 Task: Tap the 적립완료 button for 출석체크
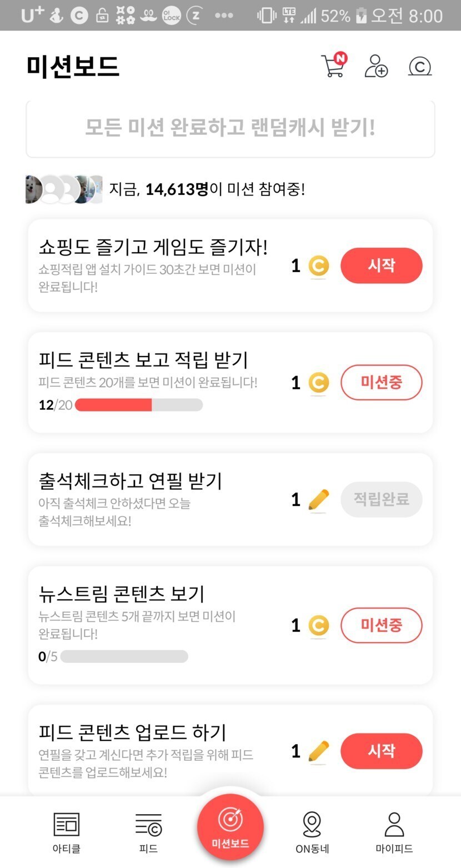coord(381,499)
